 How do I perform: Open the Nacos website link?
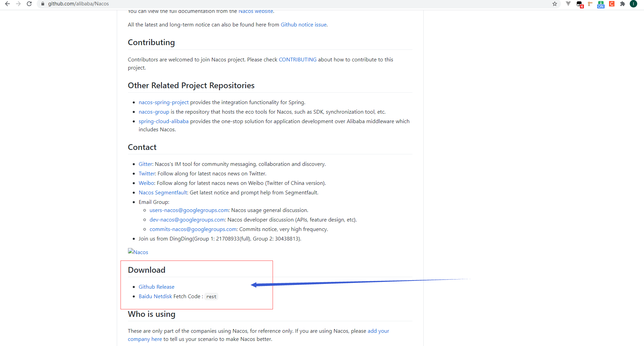256,12
